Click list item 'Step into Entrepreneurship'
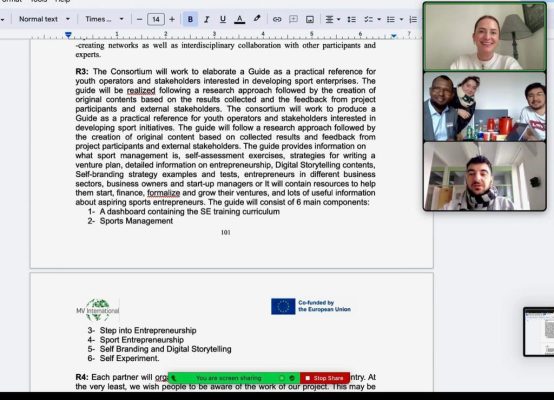This screenshot has width=554, height=400. point(148,331)
